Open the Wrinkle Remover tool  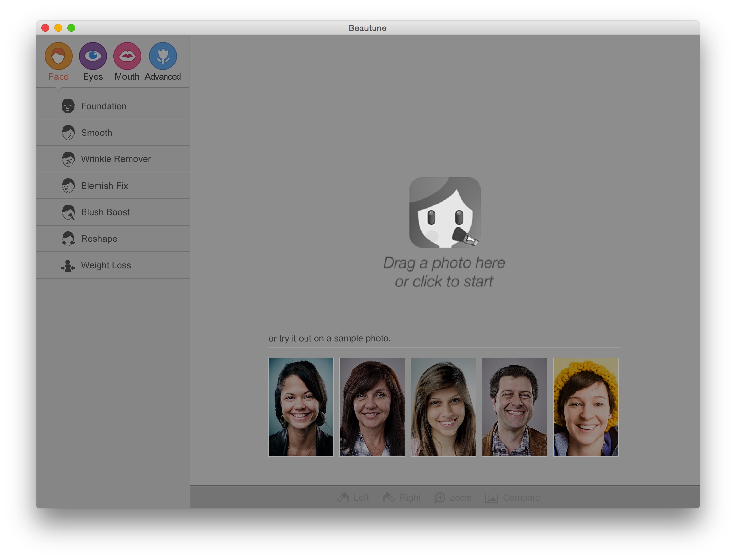click(113, 159)
